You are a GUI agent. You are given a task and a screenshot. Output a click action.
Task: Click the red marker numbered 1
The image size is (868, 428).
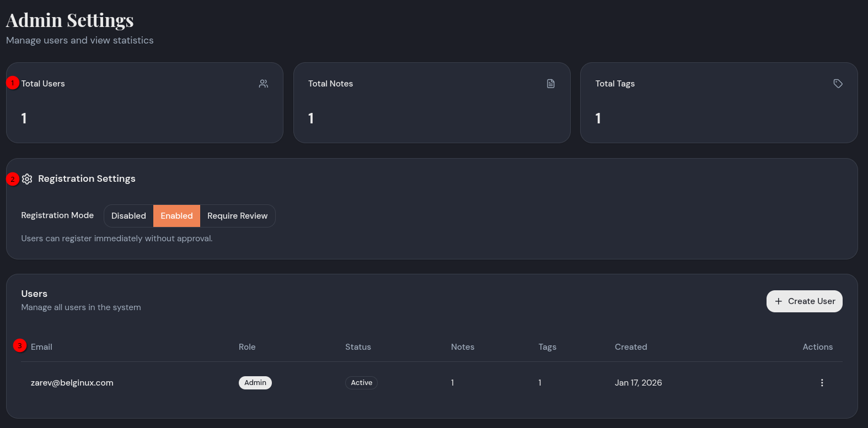point(13,83)
